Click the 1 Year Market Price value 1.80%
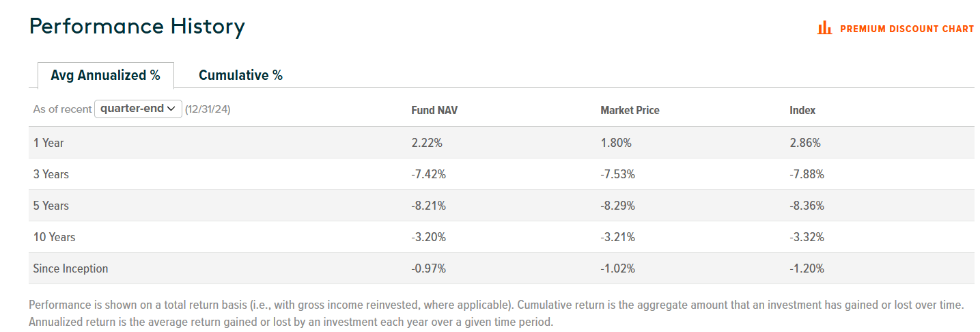Viewport: 980px width, 332px height. click(616, 143)
